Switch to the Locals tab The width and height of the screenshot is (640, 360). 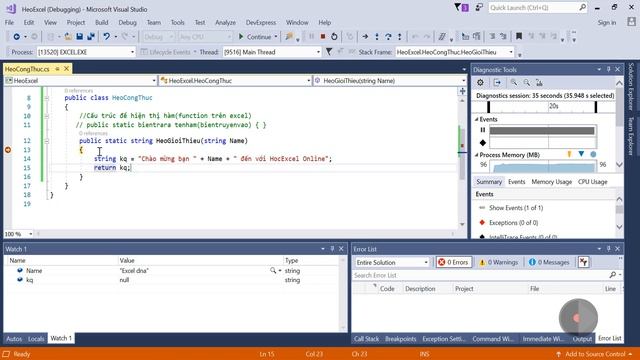[36, 338]
